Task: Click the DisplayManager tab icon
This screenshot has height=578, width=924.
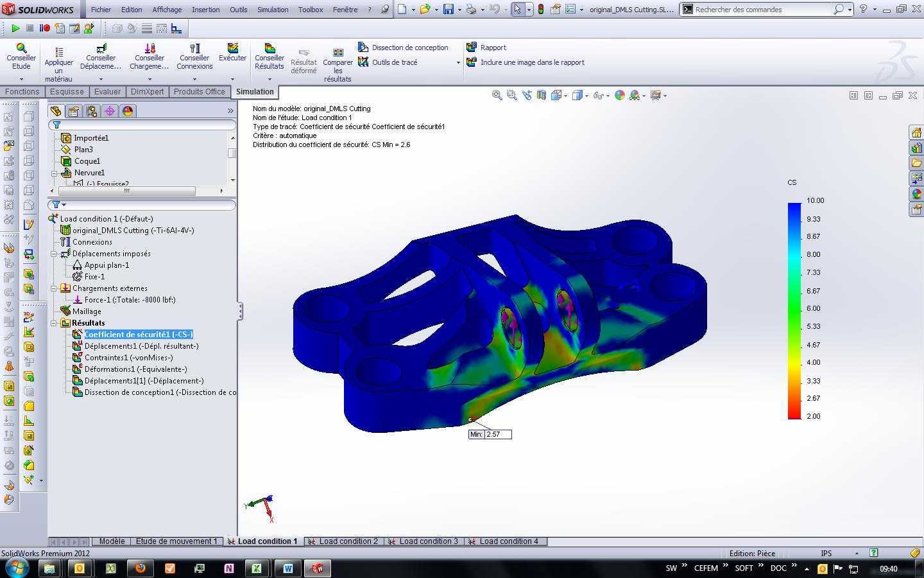Action: coord(128,111)
